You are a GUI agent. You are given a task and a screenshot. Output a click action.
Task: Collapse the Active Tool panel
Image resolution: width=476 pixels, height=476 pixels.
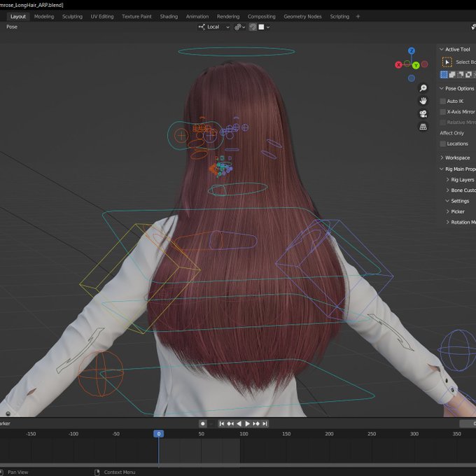pyautogui.click(x=442, y=49)
